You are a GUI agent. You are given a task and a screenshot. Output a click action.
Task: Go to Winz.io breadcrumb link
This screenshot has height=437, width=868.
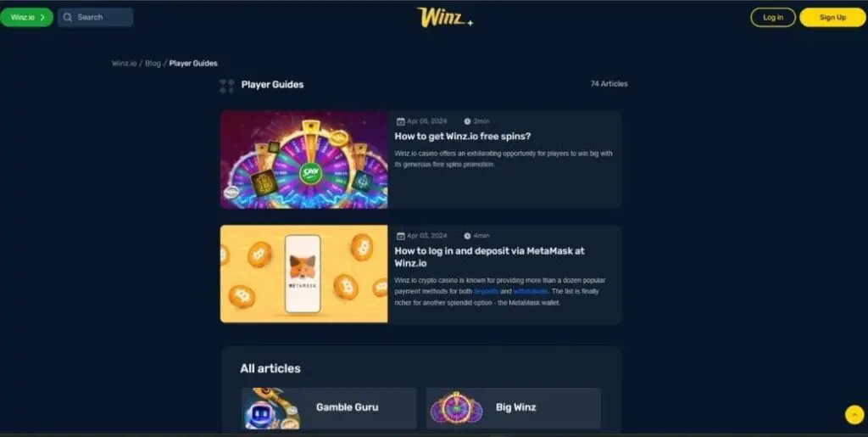pyautogui.click(x=124, y=63)
